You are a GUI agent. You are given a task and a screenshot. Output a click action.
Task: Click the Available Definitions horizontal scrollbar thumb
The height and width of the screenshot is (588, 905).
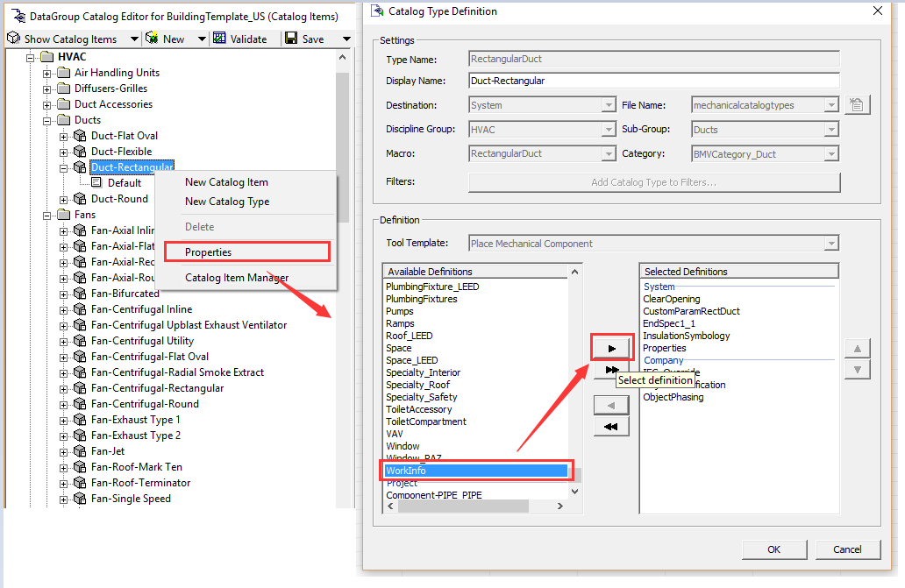coord(463,507)
